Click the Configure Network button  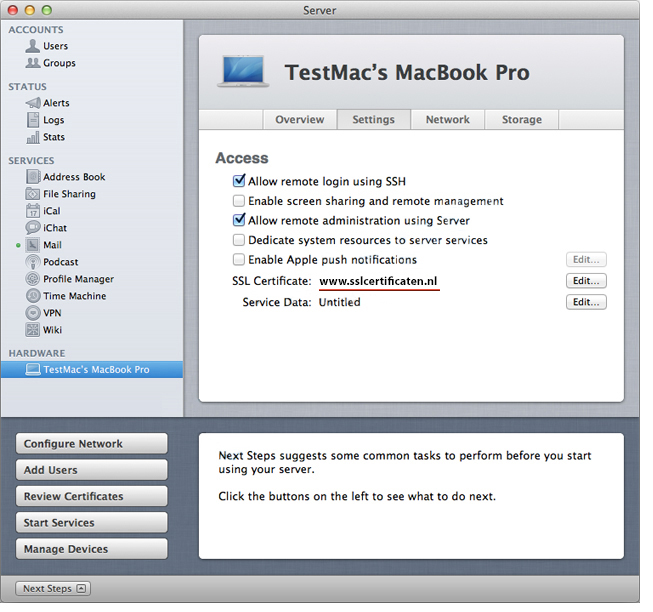click(92, 444)
